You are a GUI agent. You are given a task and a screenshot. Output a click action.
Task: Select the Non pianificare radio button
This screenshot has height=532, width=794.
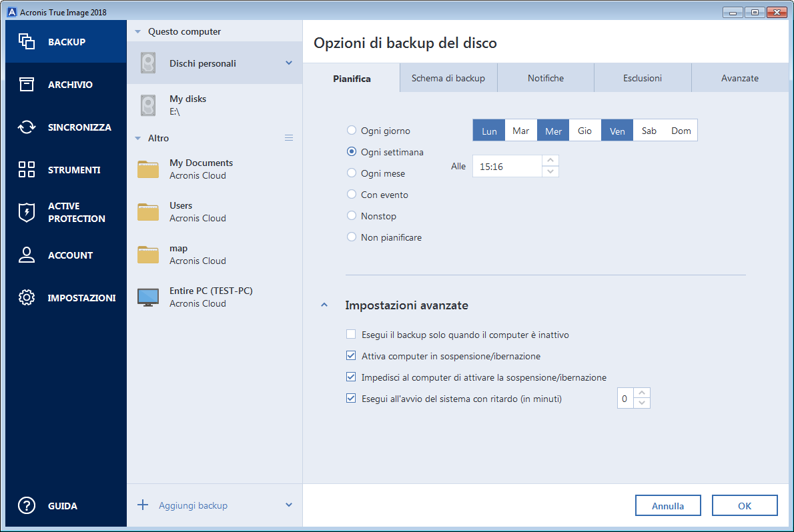(352, 237)
